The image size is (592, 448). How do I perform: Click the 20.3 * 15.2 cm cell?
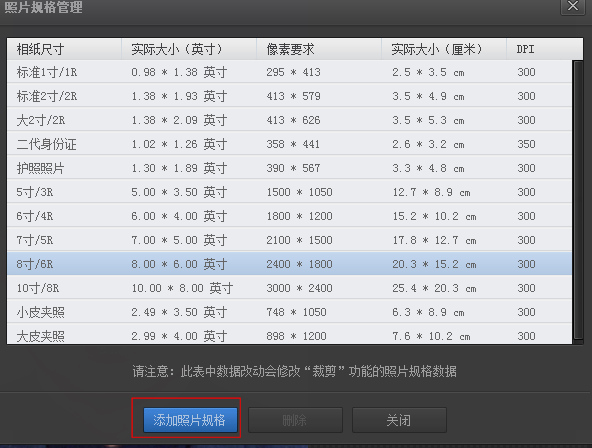click(x=434, y=264)
